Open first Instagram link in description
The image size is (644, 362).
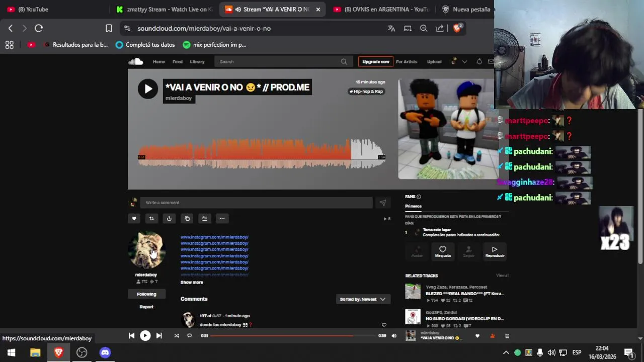214,237
